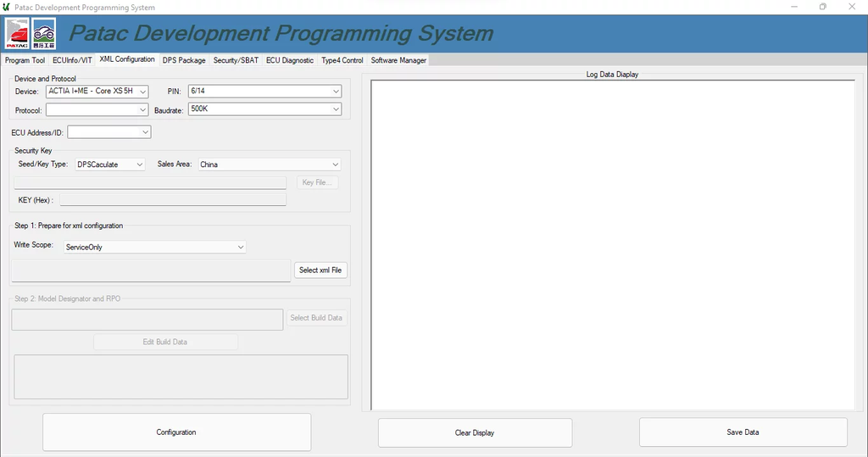Viewport: 868px width, 457px height.
Task: Expand the Write Scope dropdown
Action: pos(154,248)
